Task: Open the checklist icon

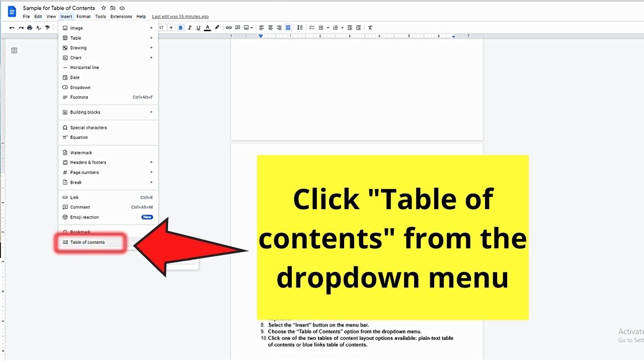Action: pyautogui.click(x=312, y=27)
